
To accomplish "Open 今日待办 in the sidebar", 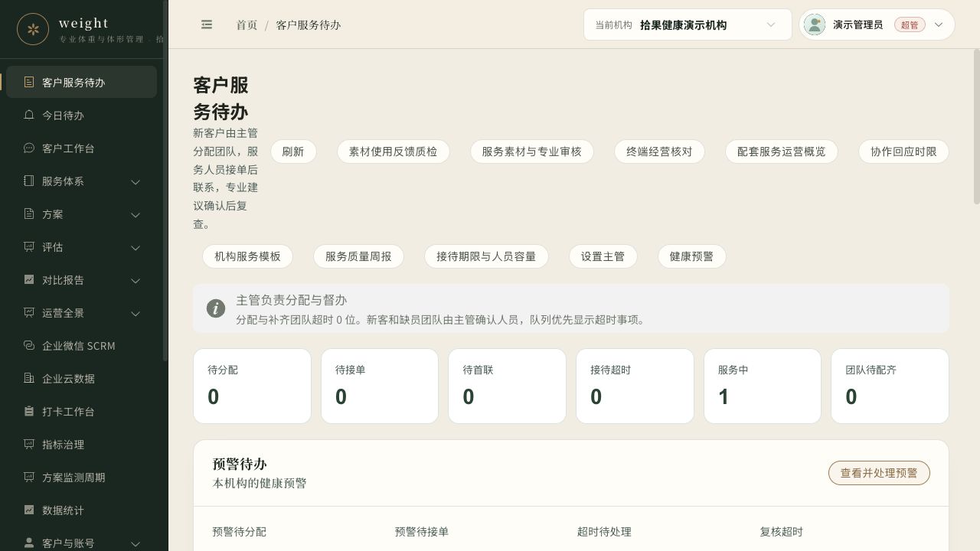I will (81, 115).
